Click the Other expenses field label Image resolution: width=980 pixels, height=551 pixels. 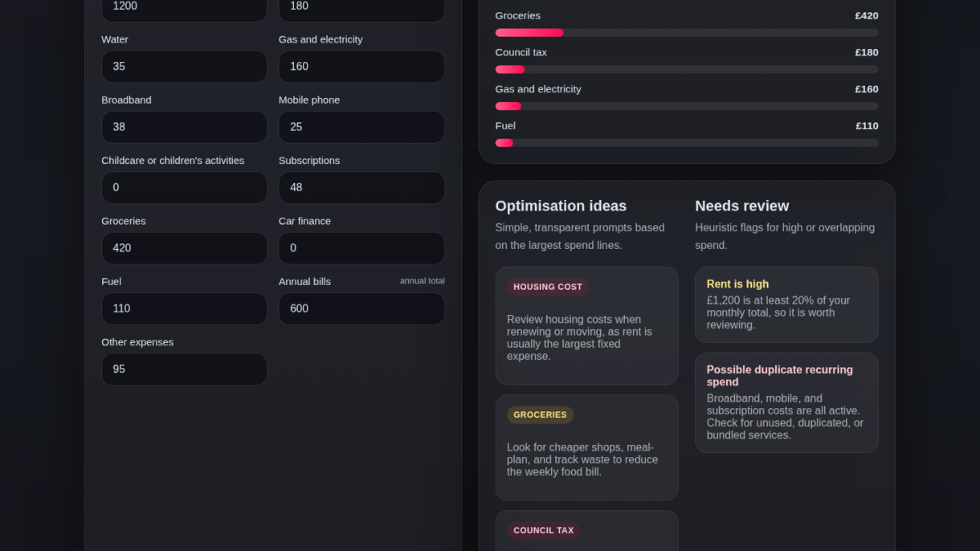coord(137,342)
